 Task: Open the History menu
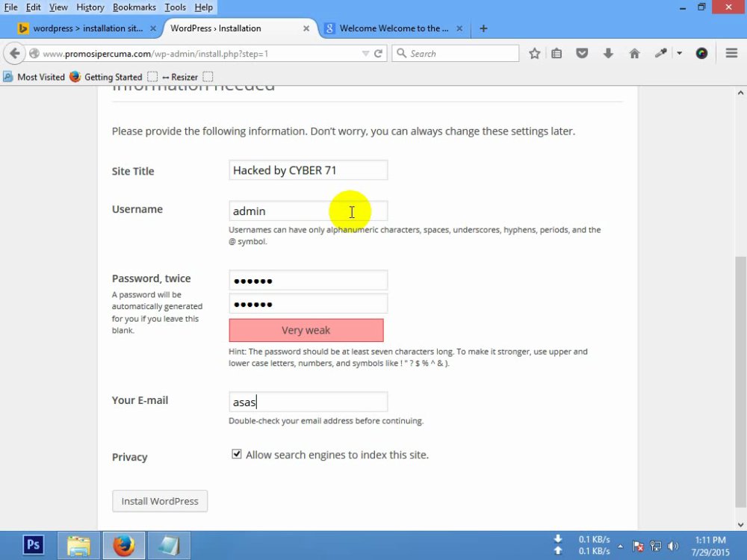pos(90,7)
